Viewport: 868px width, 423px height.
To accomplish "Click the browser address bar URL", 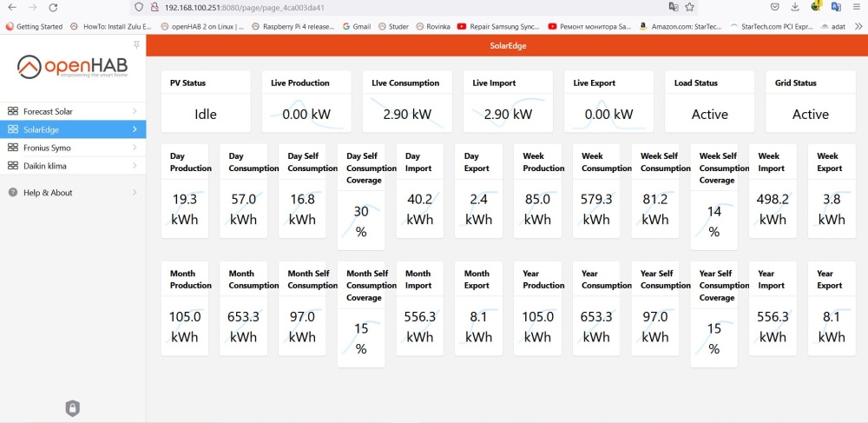I will [243, 7].
